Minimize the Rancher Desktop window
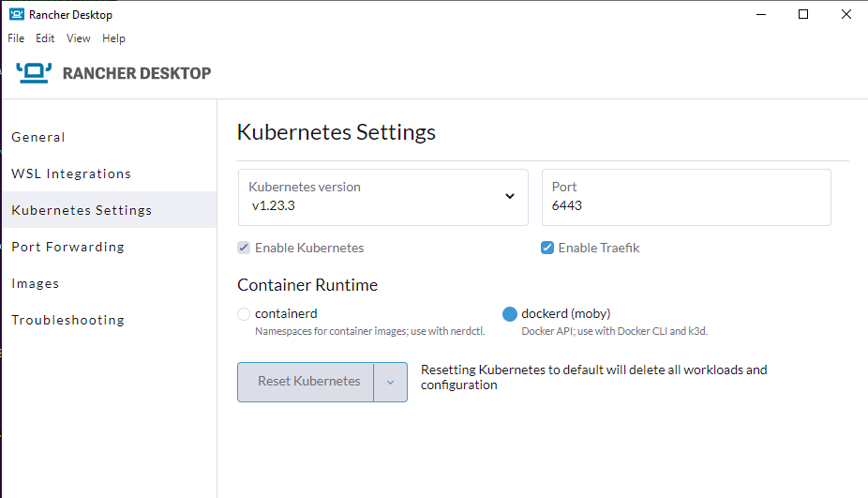This screenshot has height=498, width=868. coord(761,14)
